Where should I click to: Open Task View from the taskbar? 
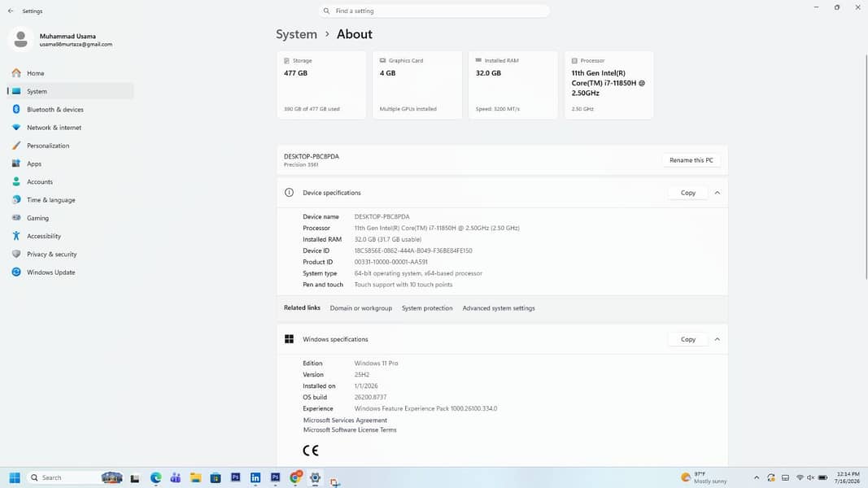point(134,477)
